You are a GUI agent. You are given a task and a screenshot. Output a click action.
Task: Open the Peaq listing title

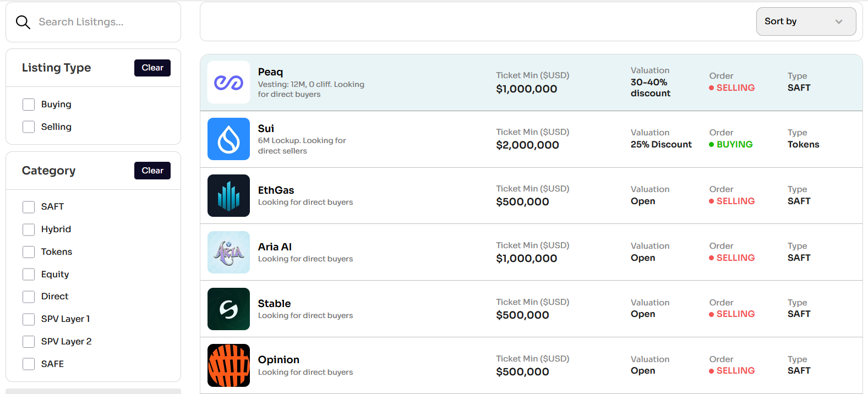pos(270,72)
